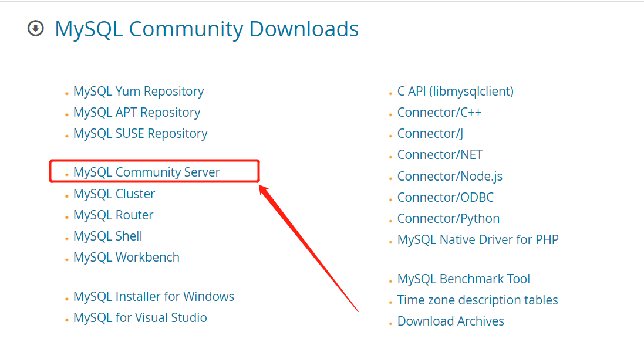Go to MySQL Cluster downloads
Viewport: 644px width, 359px height.
coord(114,194)
